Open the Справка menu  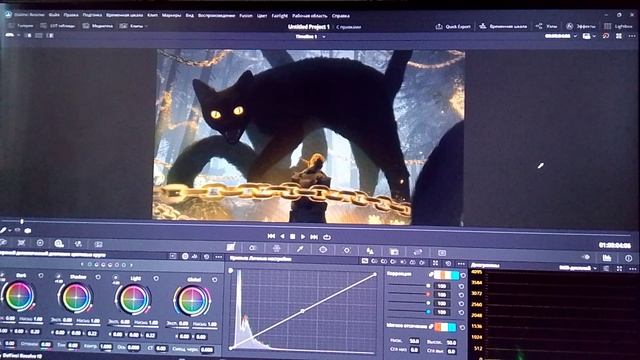[340, 16]
